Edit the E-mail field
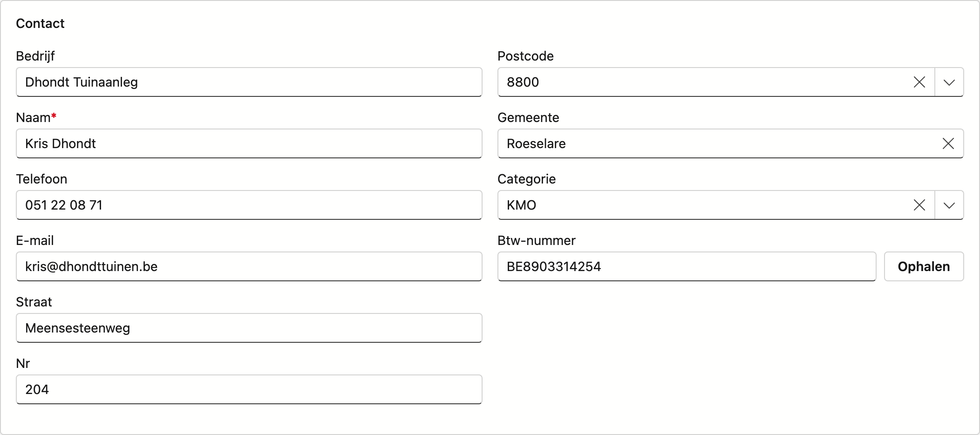Viewport: 980px width, 435px height. 249,266
